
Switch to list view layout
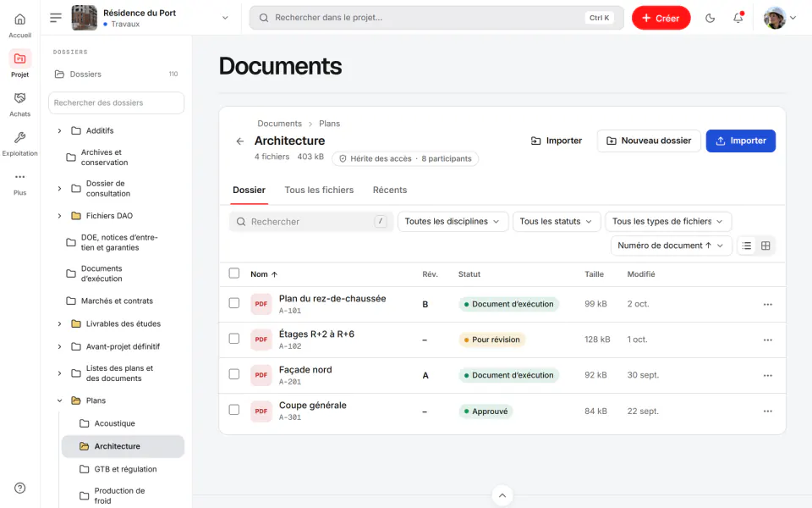click(x=746, y=246)
